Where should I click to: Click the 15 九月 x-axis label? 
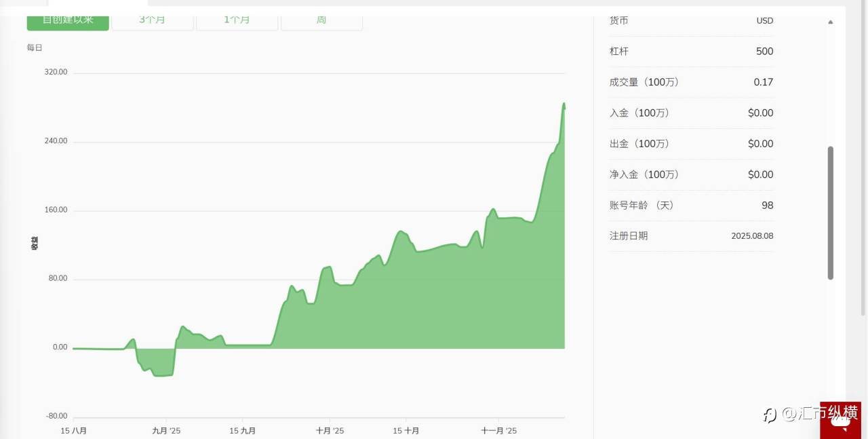pos(242,430)
